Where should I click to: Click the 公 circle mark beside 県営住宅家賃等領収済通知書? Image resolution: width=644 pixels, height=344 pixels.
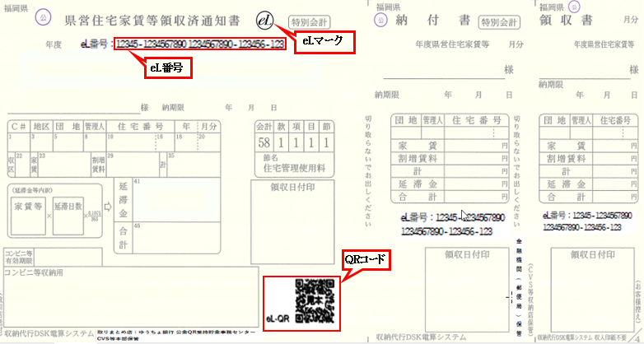point(41,17)
